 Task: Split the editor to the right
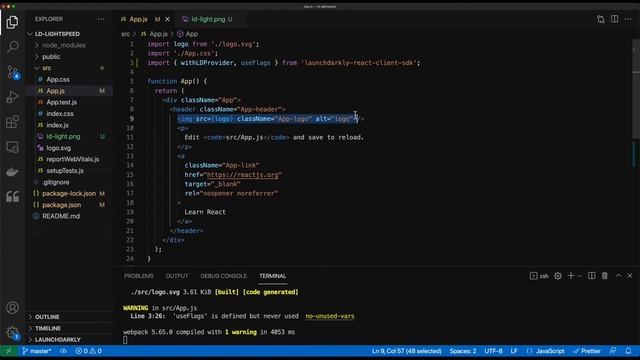(x=614, y=19)
